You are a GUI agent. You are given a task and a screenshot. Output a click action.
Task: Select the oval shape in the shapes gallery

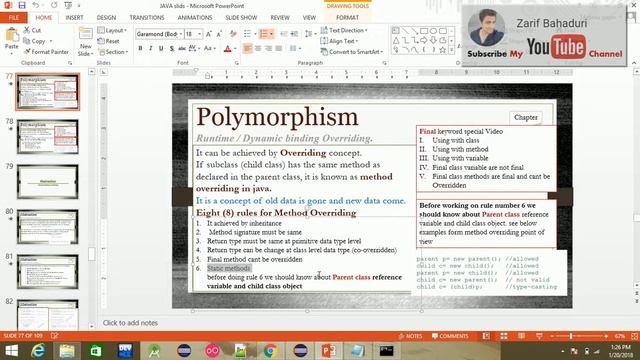click(433, 31)
